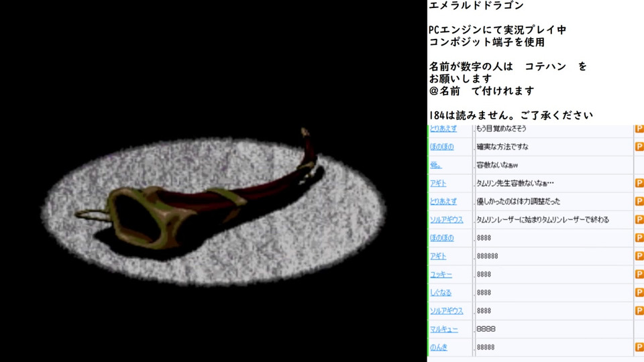The image size is (644, 362).
Task: Open ほのぼの link beside 確実な方法ですな
Action: tap(442, 147)
